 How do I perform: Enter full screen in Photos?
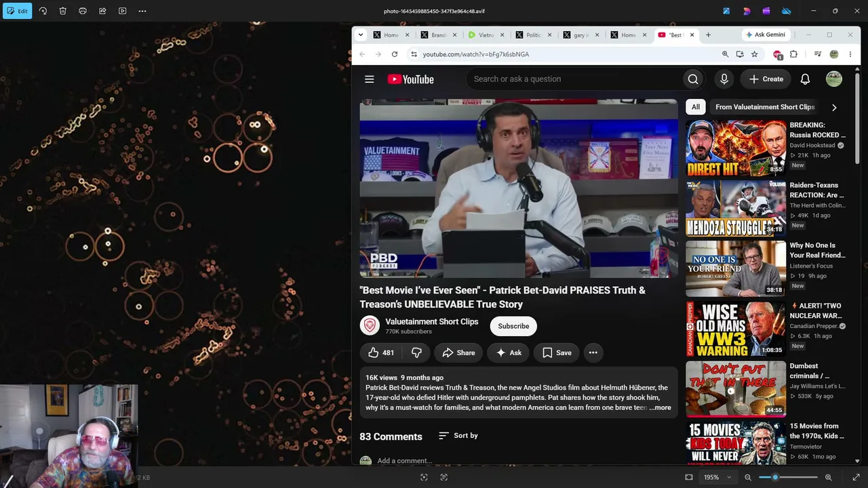(x=856, y=477)
